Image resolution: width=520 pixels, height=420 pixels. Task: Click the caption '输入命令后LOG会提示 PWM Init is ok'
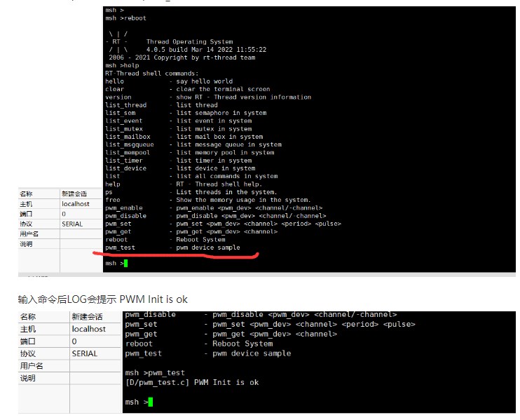[103, 299]
